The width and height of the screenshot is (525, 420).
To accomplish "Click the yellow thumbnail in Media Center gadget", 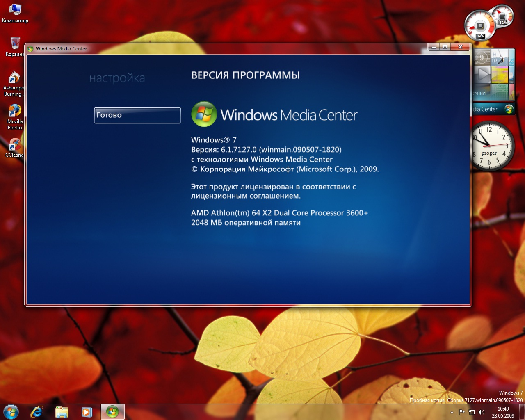I will click(x=500, y=75).
